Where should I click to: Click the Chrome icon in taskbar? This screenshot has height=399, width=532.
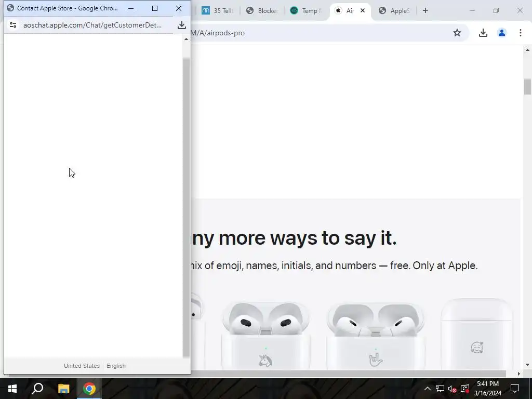click(89, 389)
